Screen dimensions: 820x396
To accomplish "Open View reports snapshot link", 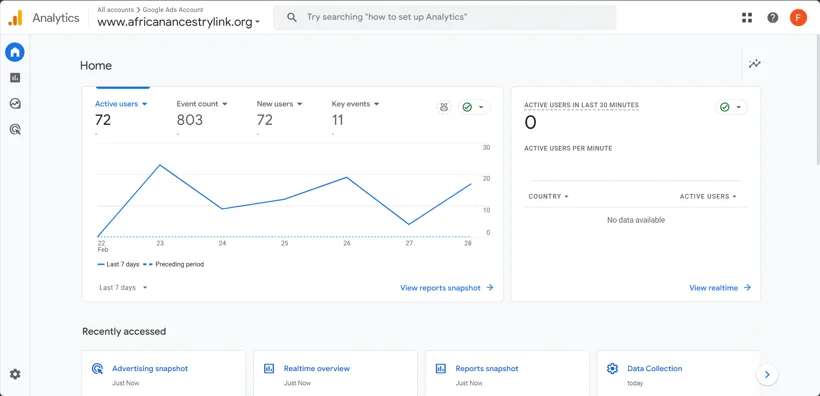I will [x=447, y=288].
